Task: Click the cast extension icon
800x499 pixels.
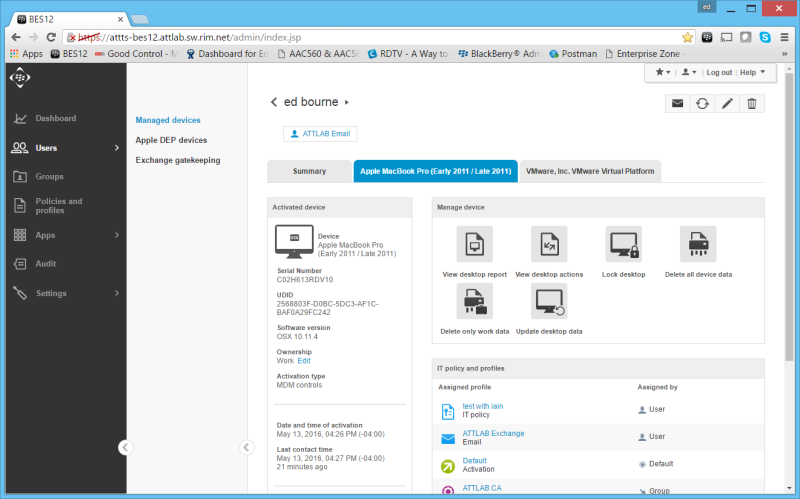Action: click(726, 37)
